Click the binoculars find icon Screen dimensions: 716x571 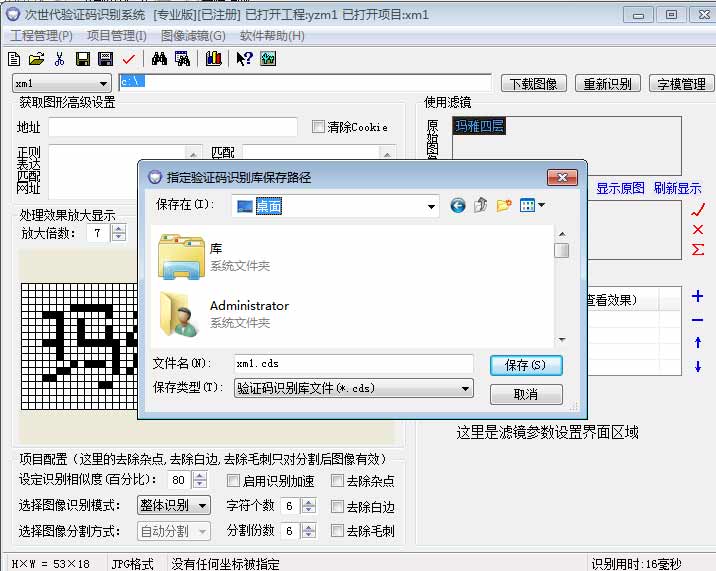pos(159,59)
